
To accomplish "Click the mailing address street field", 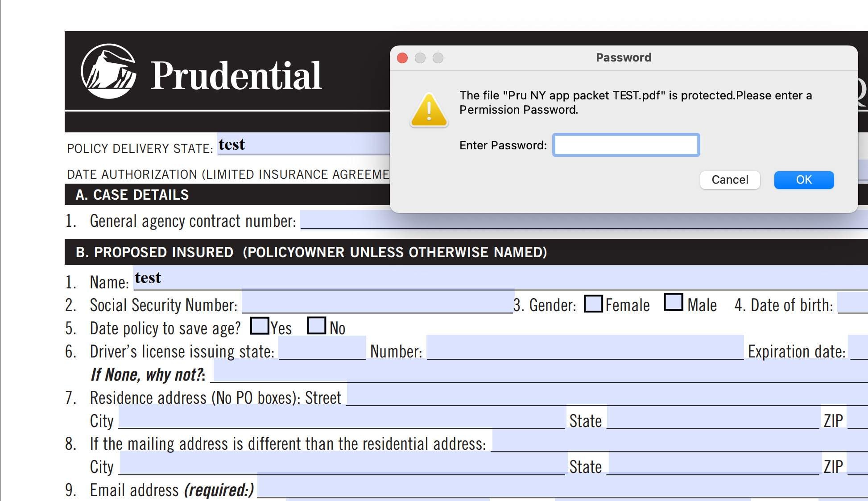I will (x=680, y=440).
